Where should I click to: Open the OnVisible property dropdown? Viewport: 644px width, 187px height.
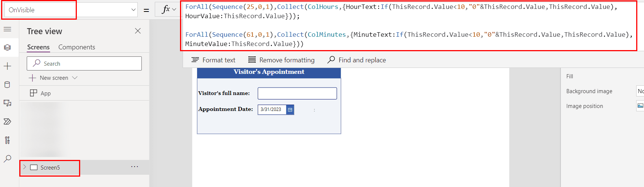[x=133, y=10]
